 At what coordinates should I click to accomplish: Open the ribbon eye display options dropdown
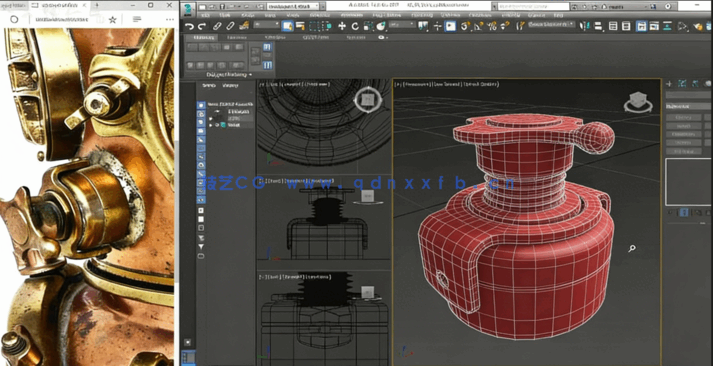(x=382, y=37)
